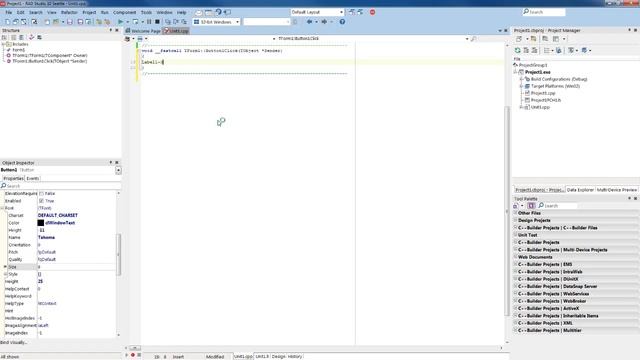Click the red anchor icon in Structure toolbar
The image size is (640, 360).
pos(31,37)
